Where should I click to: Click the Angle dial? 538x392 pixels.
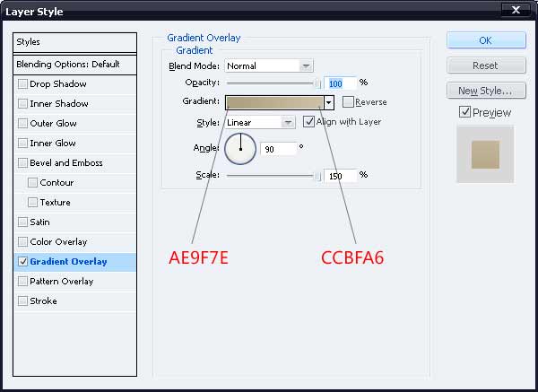pyautogui.click(x=240, y=149)
